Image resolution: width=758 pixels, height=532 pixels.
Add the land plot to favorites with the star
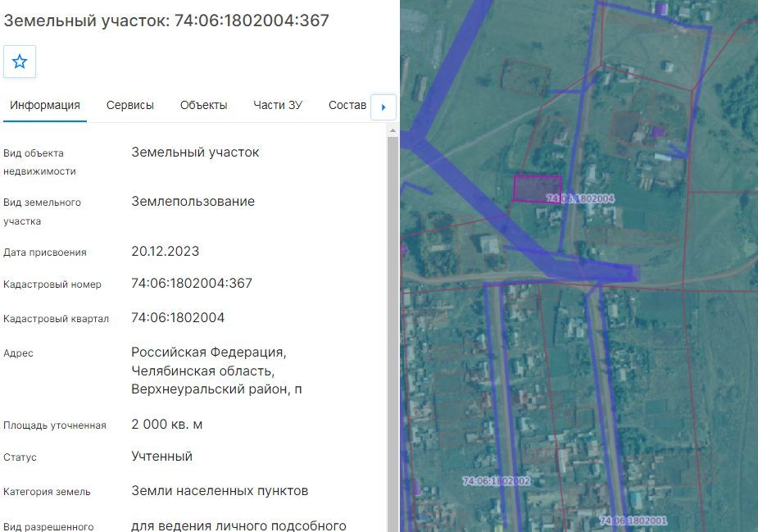pos(20,61)
